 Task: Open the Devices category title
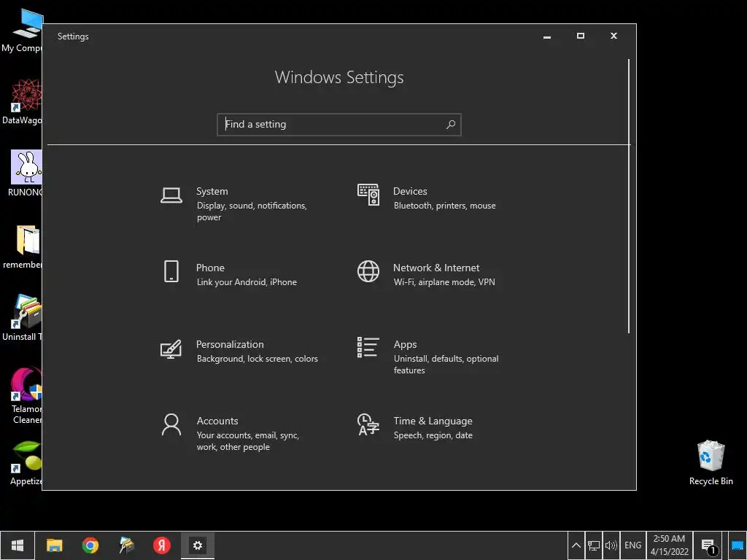click(410, 192)
